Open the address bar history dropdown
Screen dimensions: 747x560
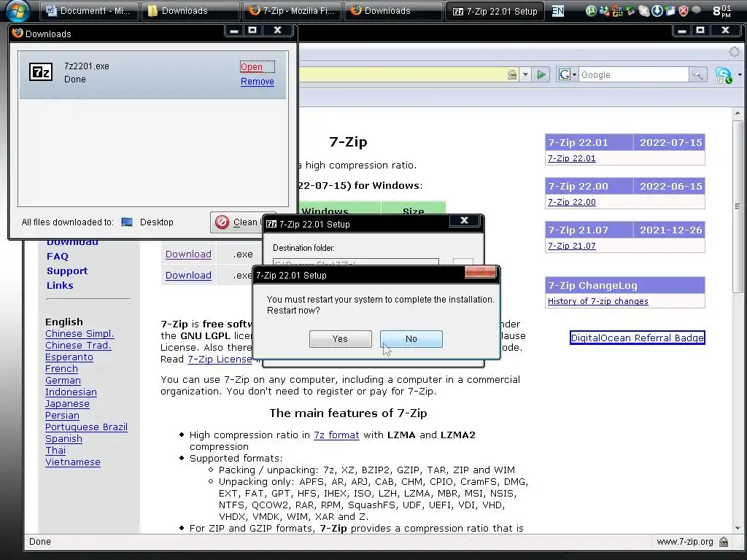click(x=525, y=75)
